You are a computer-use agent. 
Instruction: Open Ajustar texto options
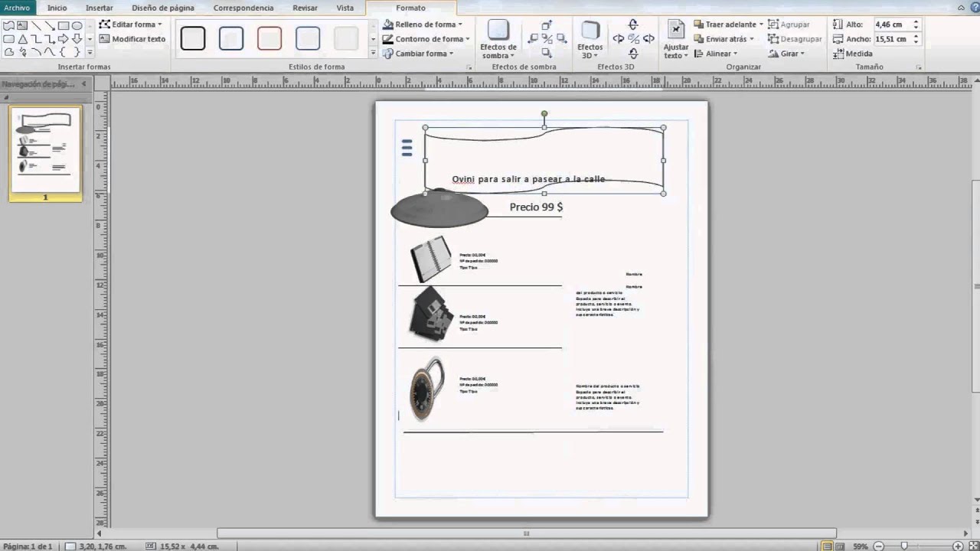pyautogui.click(x=676, y=40)
